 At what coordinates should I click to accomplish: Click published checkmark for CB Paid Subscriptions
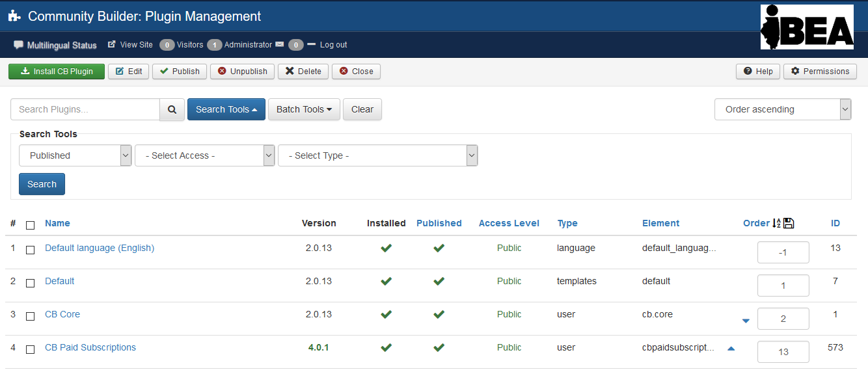coord(439,347)
